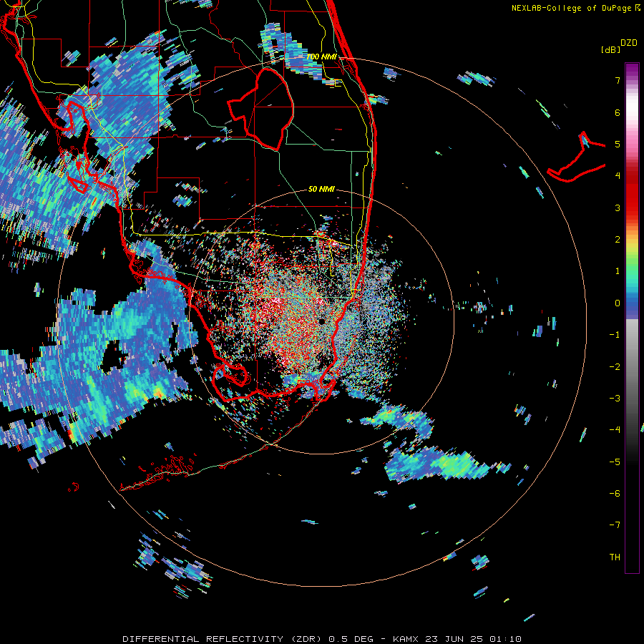Click the 3 value on color scale
Image resolution: width=644 pixels, height=644 pixels.
tap(618, 208)
